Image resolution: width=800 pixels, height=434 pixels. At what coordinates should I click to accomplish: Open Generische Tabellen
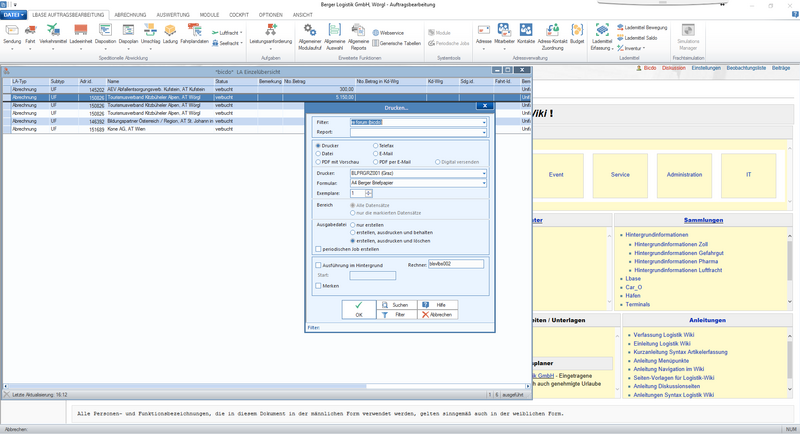pos(396,43)
